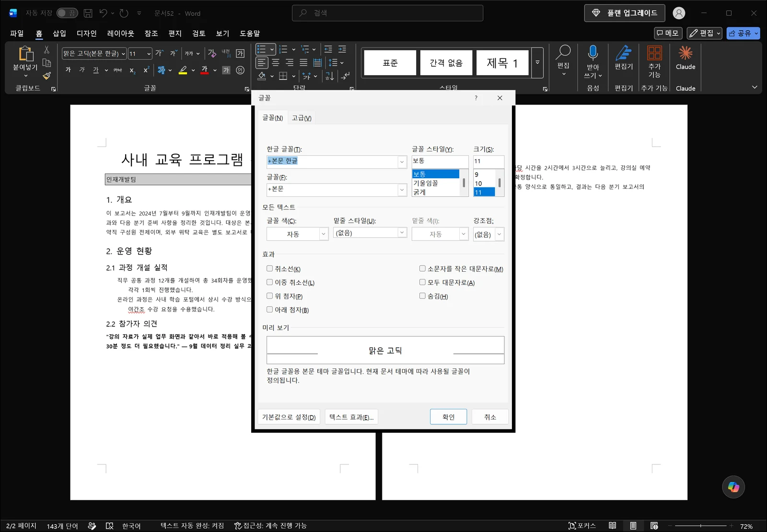Open the 한글 글꼴 dropdown
767x532 pixels.
[402, 162]
